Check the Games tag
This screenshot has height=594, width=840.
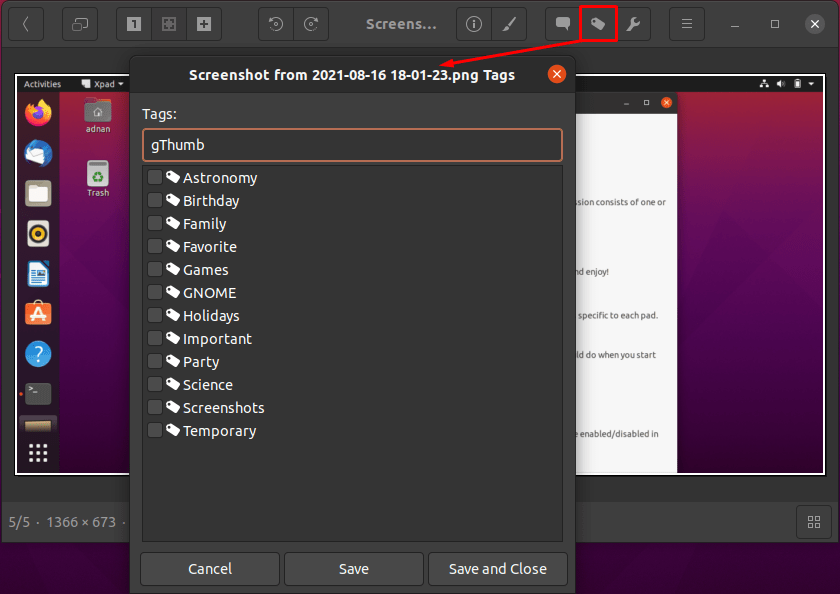(x=155, y=269)
